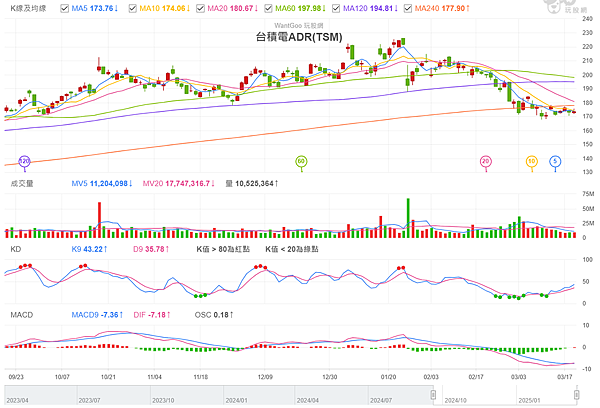Uncheck the MA10 moving average checkbox
Viewport: 600px width, 408px height.
pyautogui.click(x=132, y=8)
